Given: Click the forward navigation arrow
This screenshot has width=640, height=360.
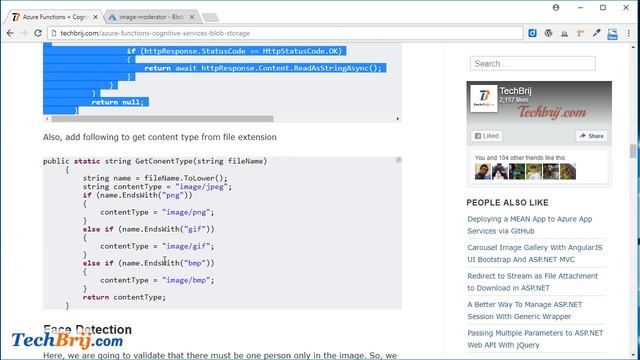Looking at the screenshot, I should (24, 33).
